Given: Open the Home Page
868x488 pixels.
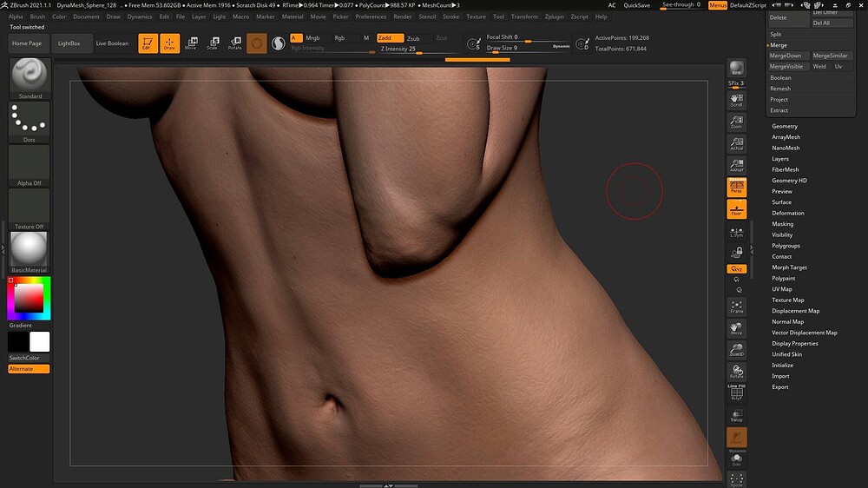Looking at the screenshot, I should (27, 43).
